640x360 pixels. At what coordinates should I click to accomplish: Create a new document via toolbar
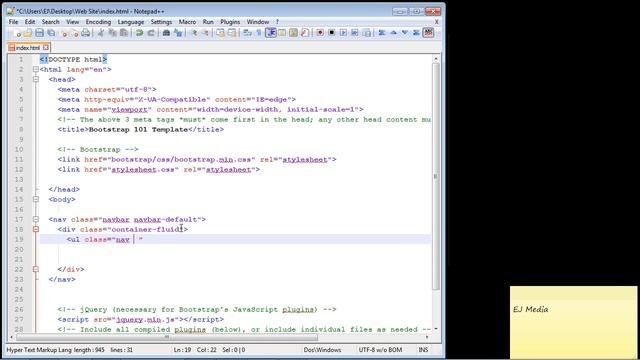[x=16, y=33]
